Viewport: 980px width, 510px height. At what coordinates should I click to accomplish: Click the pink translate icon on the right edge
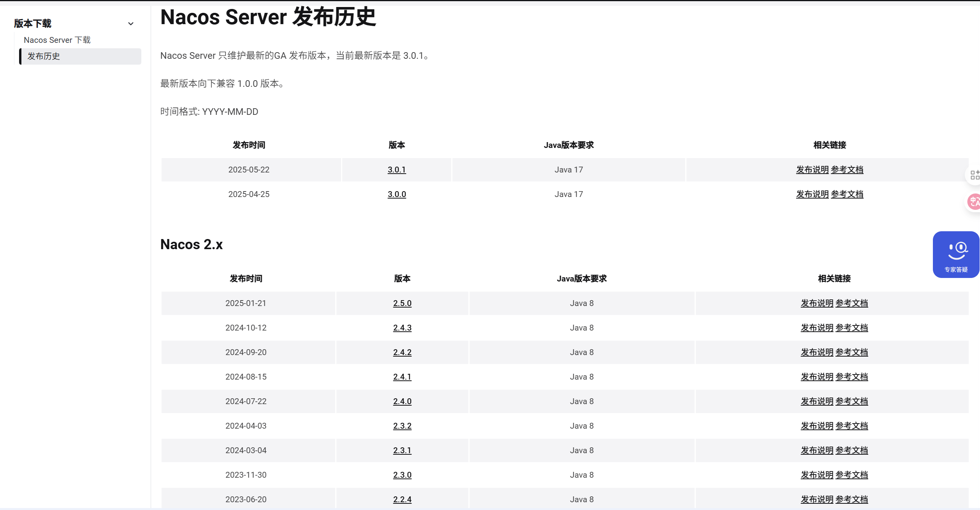click(x=974, y=202)
